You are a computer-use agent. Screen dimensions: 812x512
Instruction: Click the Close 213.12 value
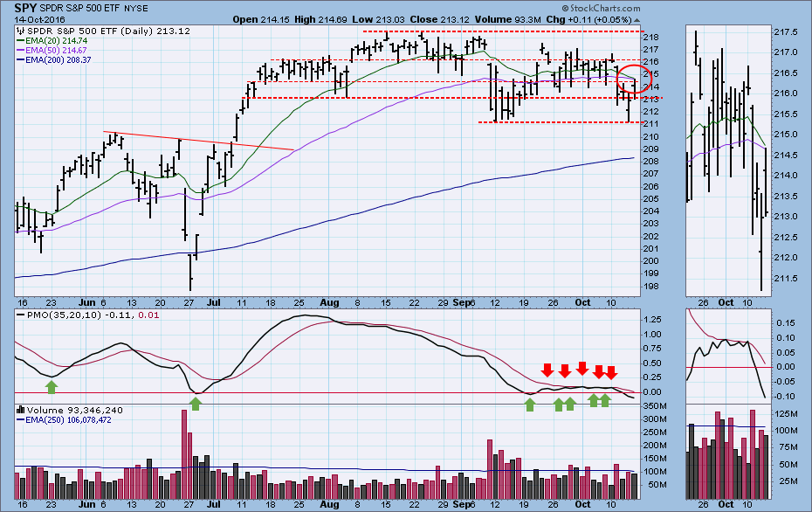point(440,20)
